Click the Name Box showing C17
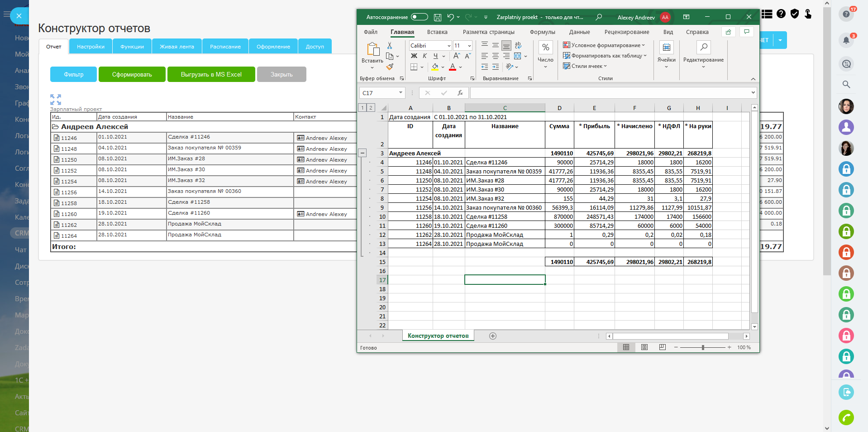Image resolution: width=868 pixels, height=432 pixels. click(379, 93)
